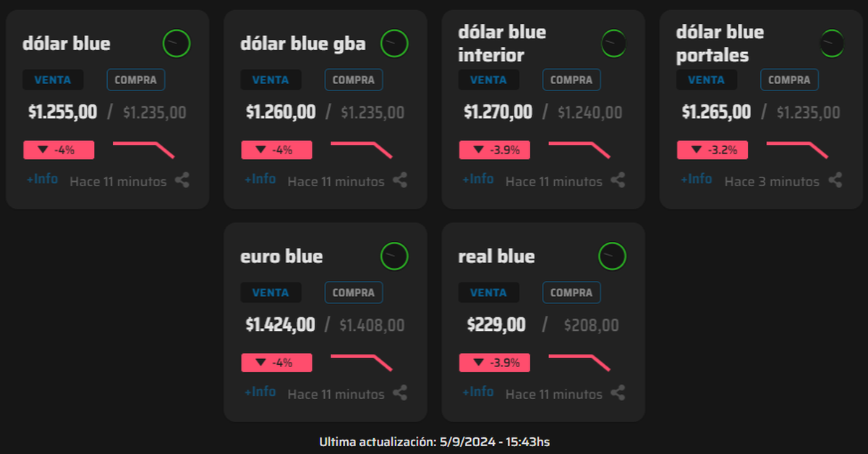Switch dólar blue gba to COMPRA
The height and width of the screenshot is (454, 868).
(354, 80)
